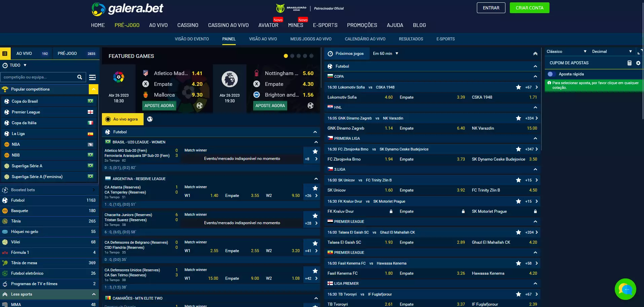Open bet slip settings gear icon
Screen dimensions: 644x307
click(x=638, y=63)
